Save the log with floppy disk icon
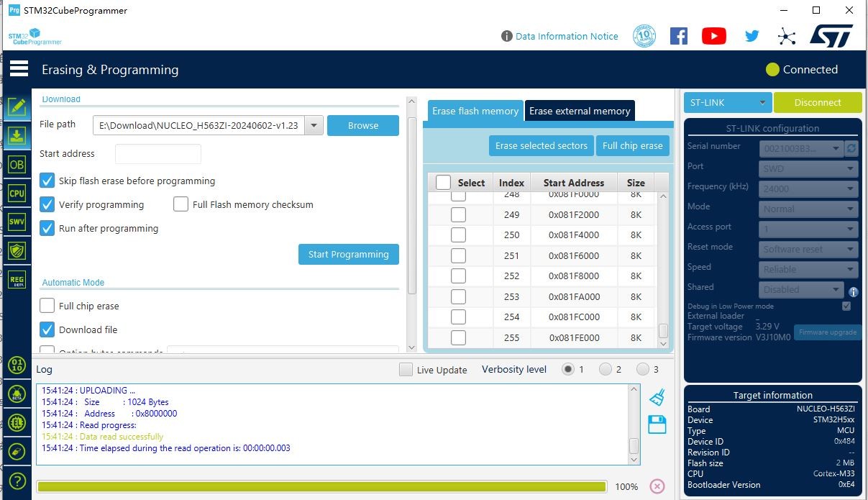 657,424
